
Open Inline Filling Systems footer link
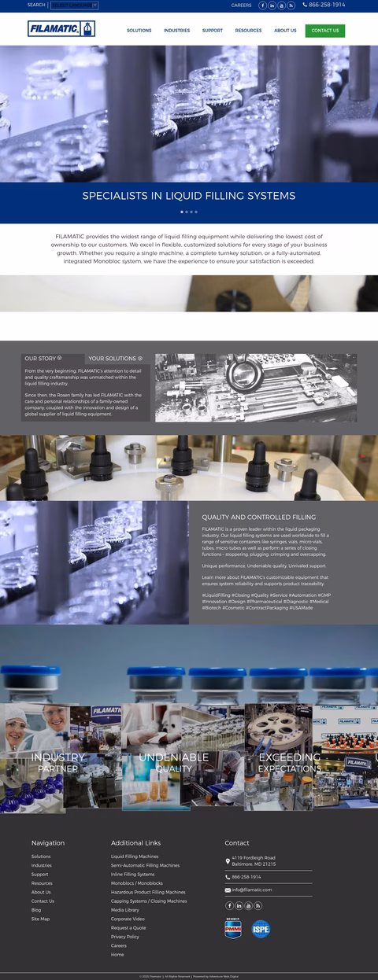pos(132,875)
